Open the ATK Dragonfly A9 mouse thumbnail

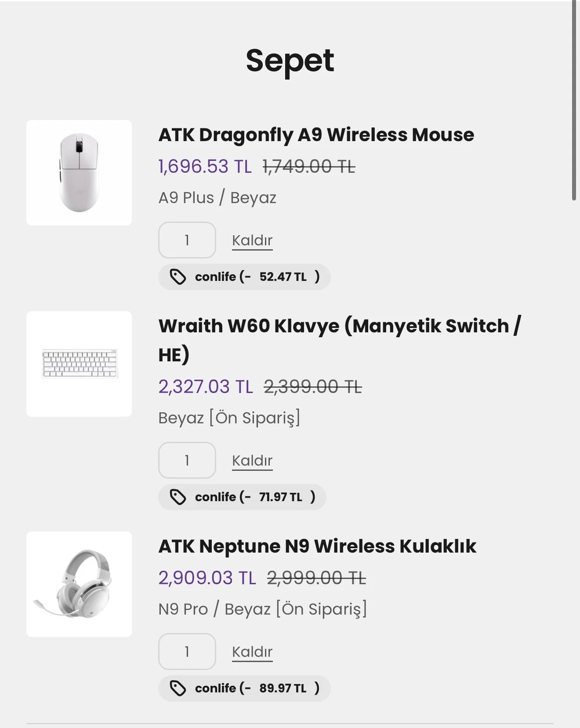(x=79, y=173)
